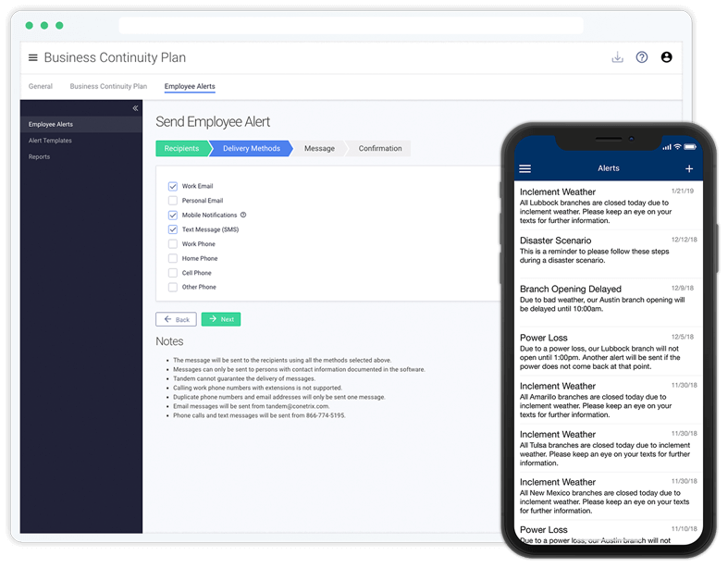This screenshot has width=728, height=568.
Task: Click the tandem@conetrix.com email note
Action: coord(252,406)
